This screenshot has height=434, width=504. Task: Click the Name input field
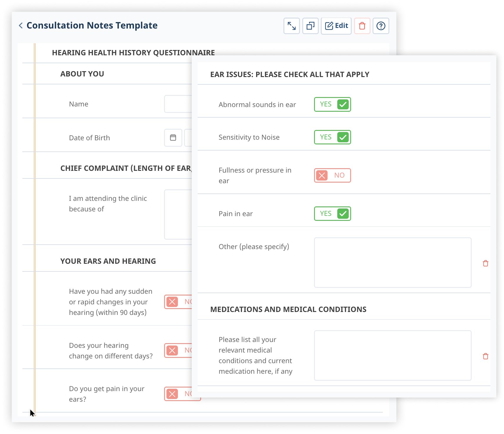point(178,104)
